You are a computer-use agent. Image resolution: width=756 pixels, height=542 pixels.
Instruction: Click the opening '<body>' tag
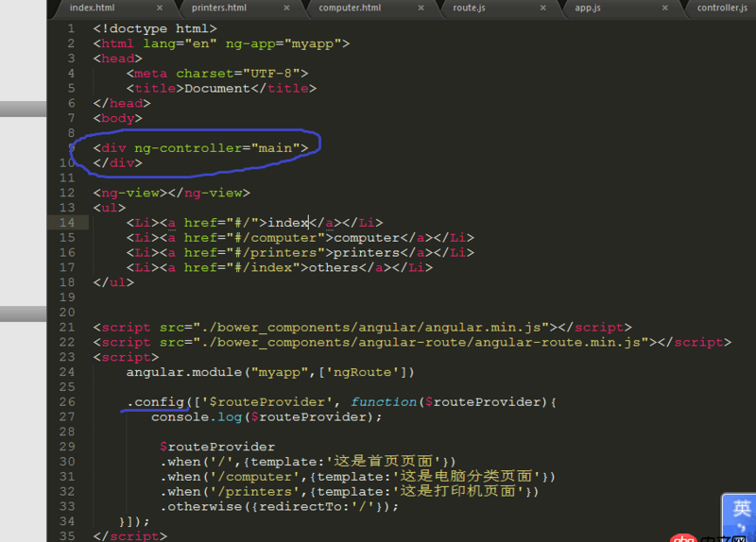coord(117,119)
